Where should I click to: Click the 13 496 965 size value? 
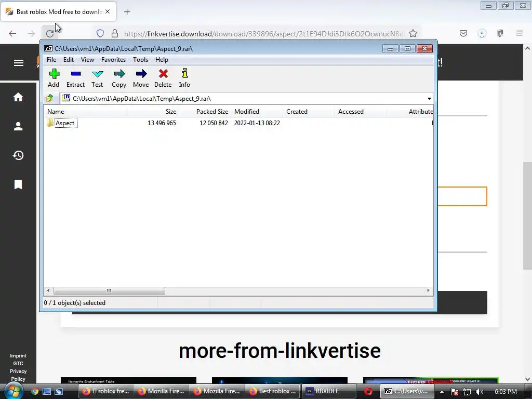pos(162,123)
